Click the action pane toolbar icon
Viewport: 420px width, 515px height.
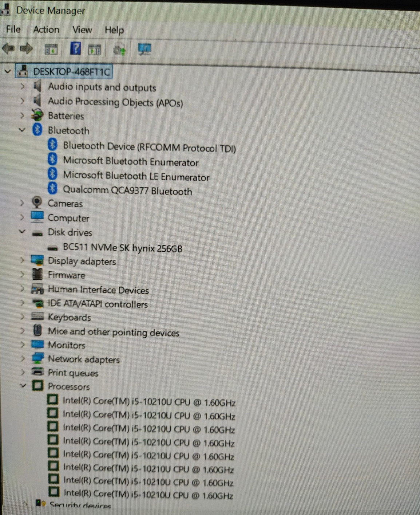pos(95,49)
